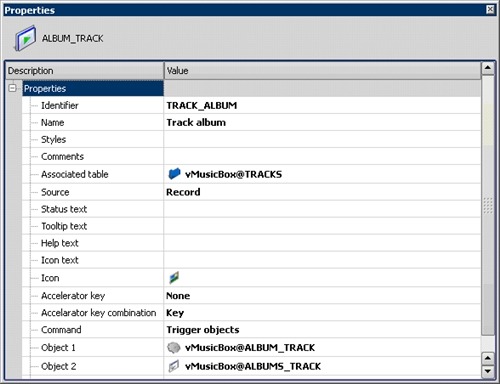The height and width of the screenshot is (384, 500).
Task: Click the Description column header
Action: pos(85,71)
